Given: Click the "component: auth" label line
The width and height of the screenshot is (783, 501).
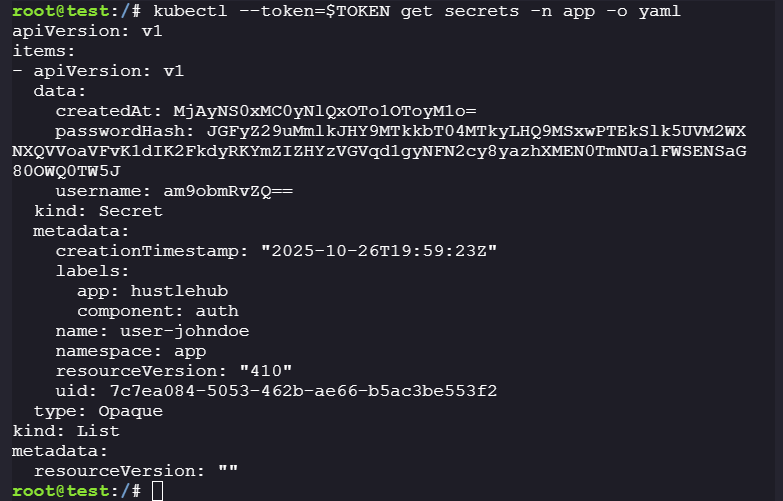Looking at the screenshot, I should point(158,310).
